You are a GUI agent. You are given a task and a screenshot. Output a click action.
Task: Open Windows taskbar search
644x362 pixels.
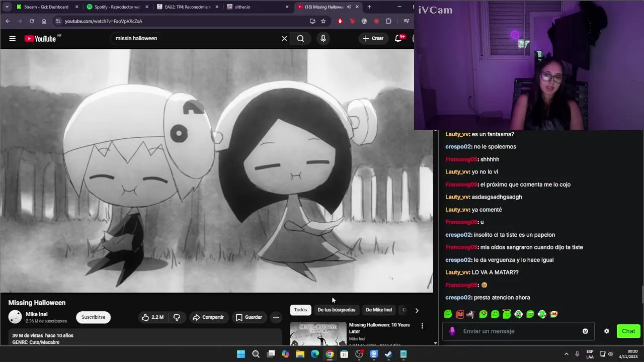(x=256, y=354)
